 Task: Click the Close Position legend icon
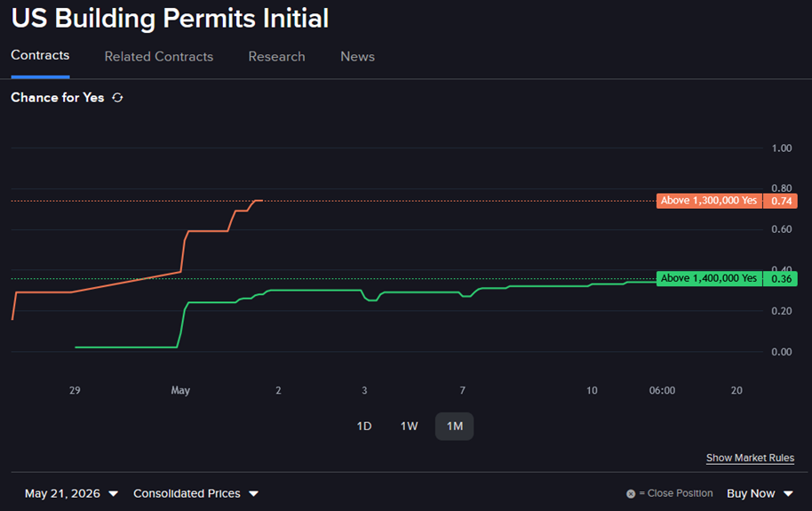tap(631, 494)
